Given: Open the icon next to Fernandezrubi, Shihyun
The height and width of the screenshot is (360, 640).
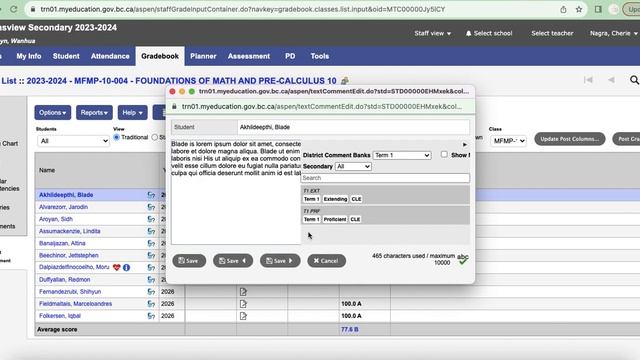Looking at the screenshot, I should tap(151, 292).
